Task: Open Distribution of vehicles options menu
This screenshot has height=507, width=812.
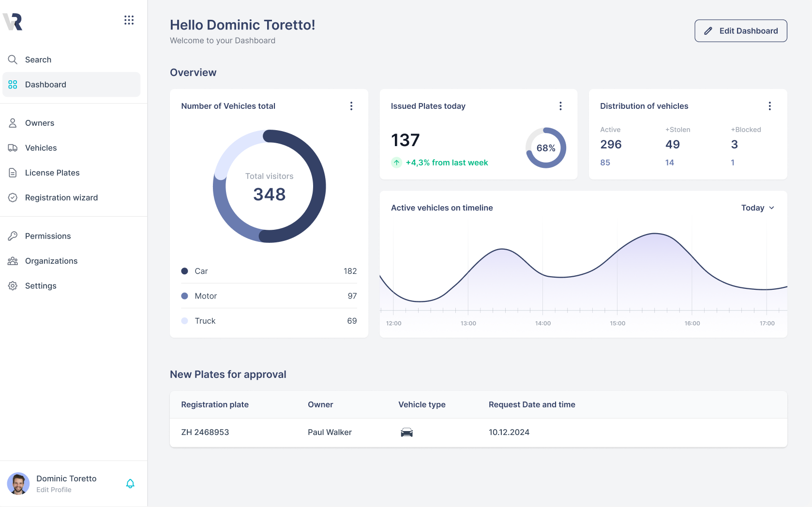Action: 769,106
